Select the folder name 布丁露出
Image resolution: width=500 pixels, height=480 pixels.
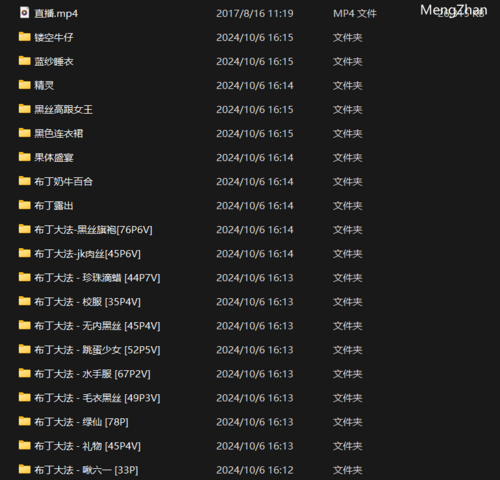(54, 206)
